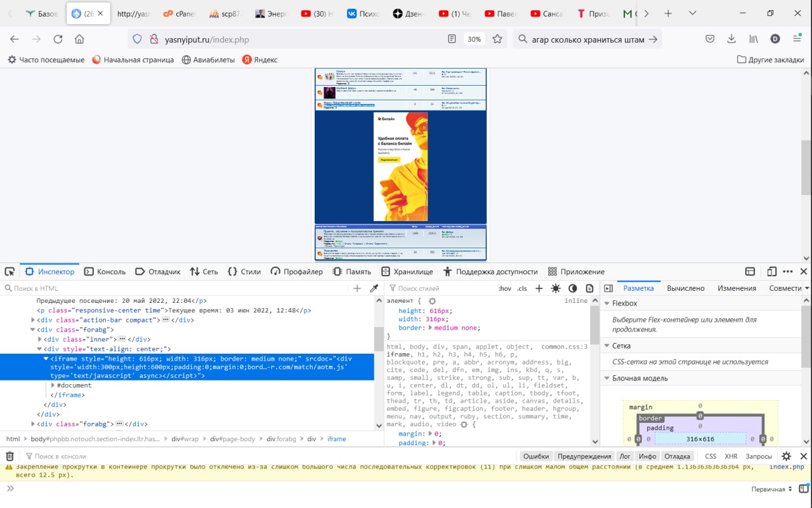Toggle dark color scheme simulation icon

coord(573,288)
